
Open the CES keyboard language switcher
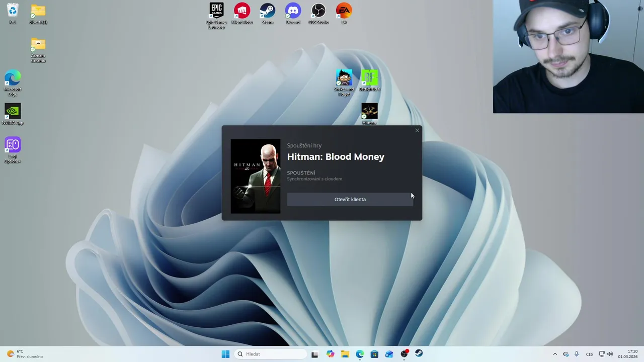tap(589, 354)
